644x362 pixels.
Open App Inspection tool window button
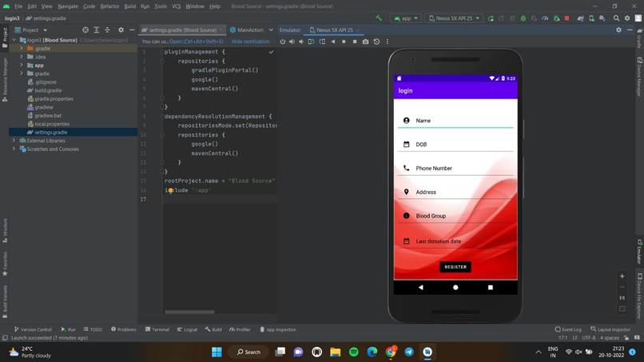click(x=277, y=329)
